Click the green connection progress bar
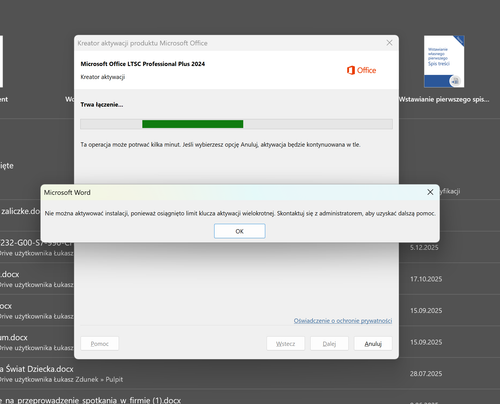The width and height of the screenshot is (500, 404). [236, 124]
